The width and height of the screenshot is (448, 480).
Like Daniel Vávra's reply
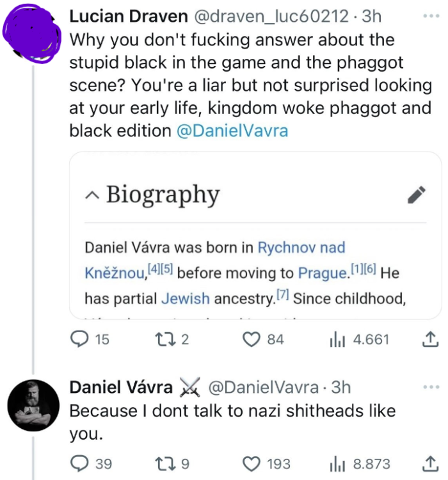pos(252,463)
